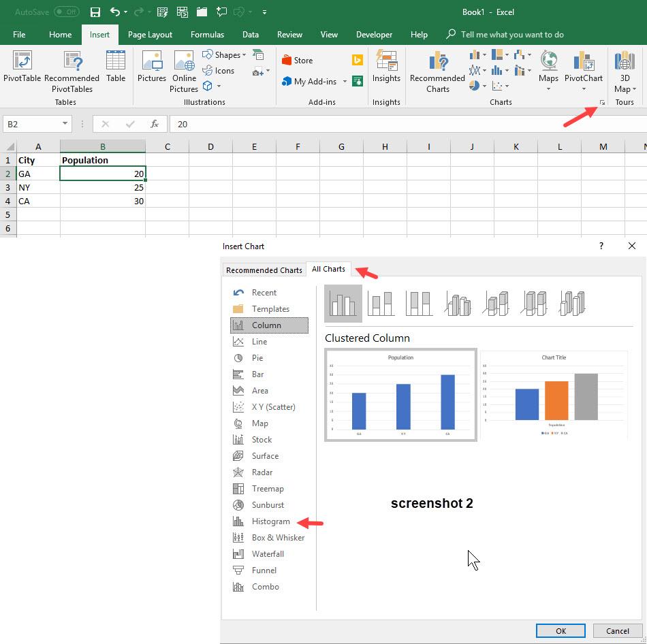Open Online Pictures

(184, 71)
